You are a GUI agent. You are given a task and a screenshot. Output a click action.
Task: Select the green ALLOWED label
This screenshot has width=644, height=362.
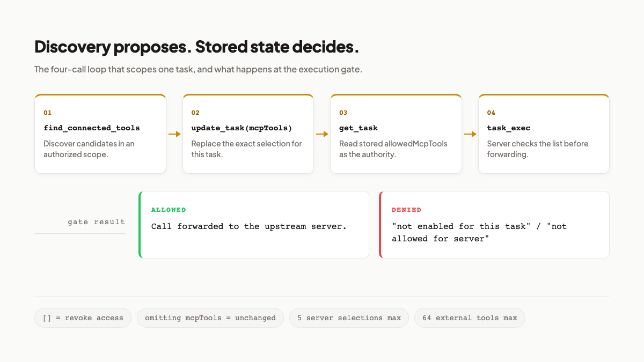(169, 210)
